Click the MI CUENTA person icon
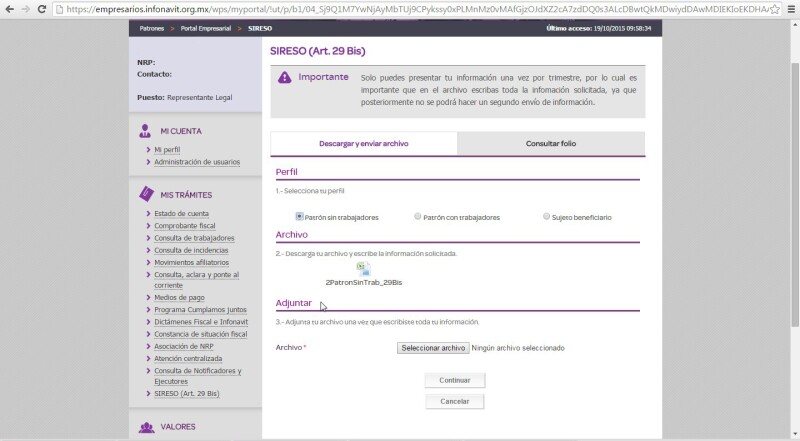Image resolution: width=800 pixels, height=441 pixels. pyautogui.click(x=145, y=131)
